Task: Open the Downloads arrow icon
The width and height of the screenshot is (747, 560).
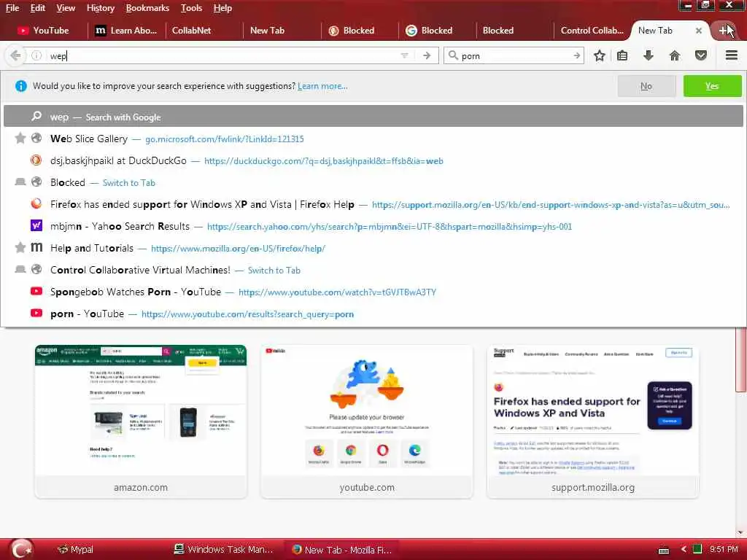Action: point(649,55)
